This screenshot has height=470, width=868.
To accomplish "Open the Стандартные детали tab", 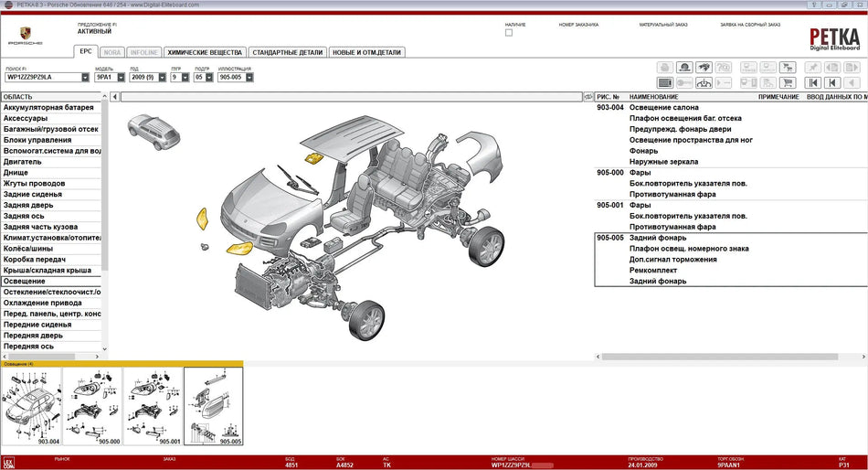I will click(x=287, y=52).
